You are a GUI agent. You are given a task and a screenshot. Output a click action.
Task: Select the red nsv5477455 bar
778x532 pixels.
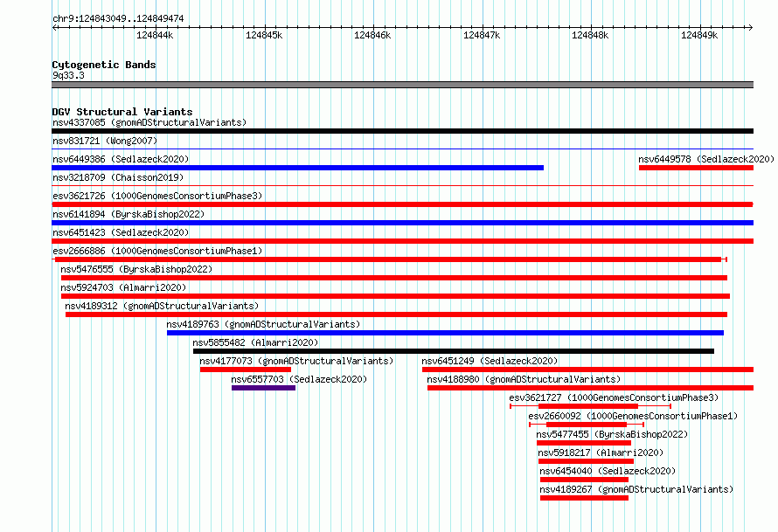tap(584, 443)
